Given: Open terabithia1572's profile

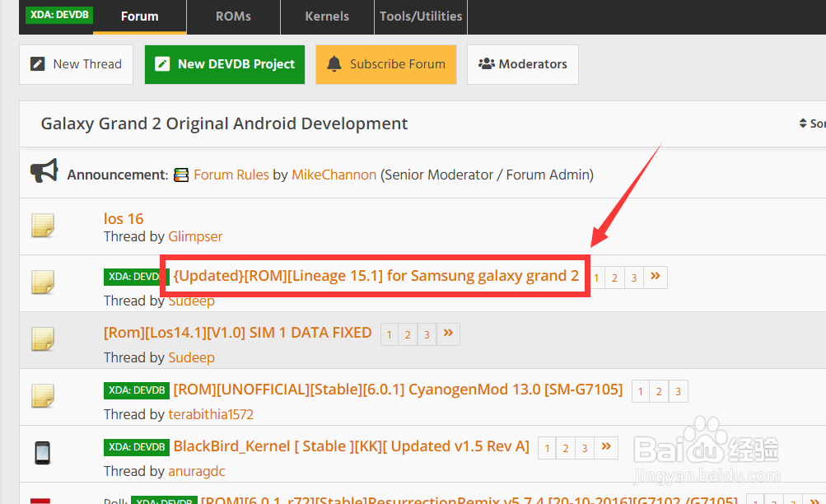Looking at the screenshot, I should (x=211, y=414).
